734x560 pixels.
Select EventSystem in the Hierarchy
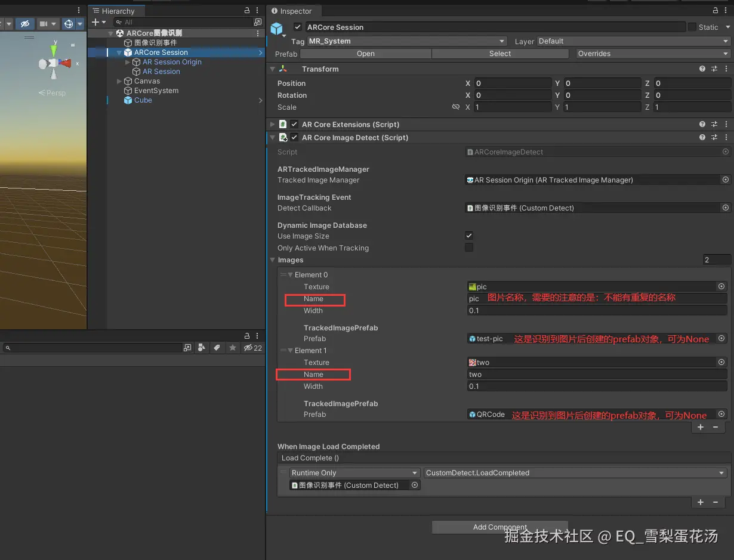click(x=156, y=91)
